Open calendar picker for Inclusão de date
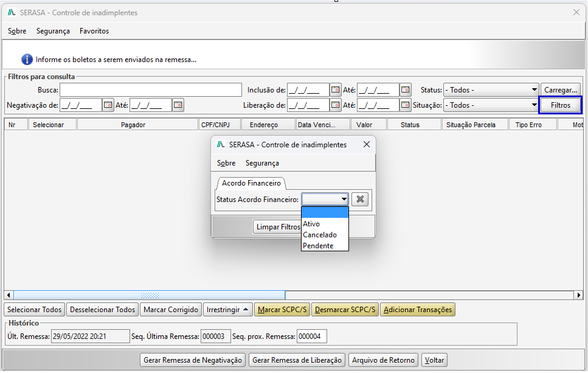 (x=335, y=90)
